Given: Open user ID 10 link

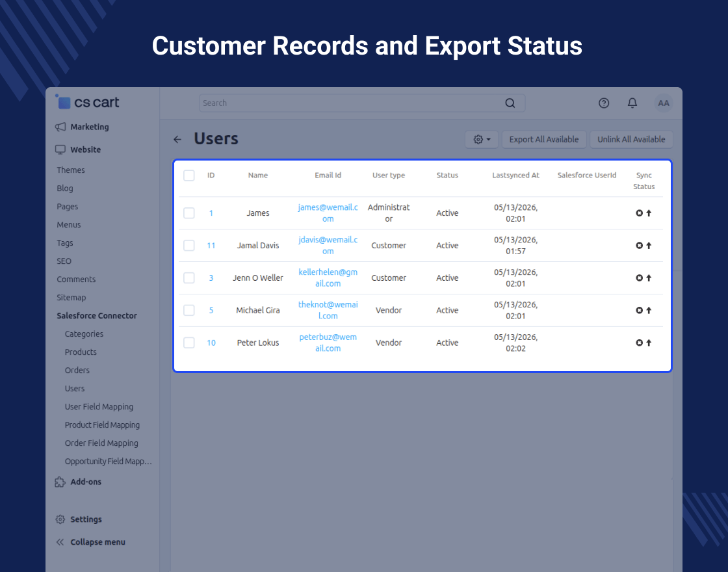Looking at the screenshot, I should coord(211,343).
